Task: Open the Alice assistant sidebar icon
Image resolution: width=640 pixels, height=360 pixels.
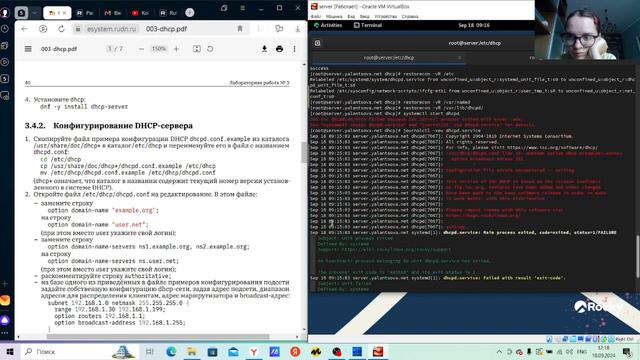Action: click(5, 320)
